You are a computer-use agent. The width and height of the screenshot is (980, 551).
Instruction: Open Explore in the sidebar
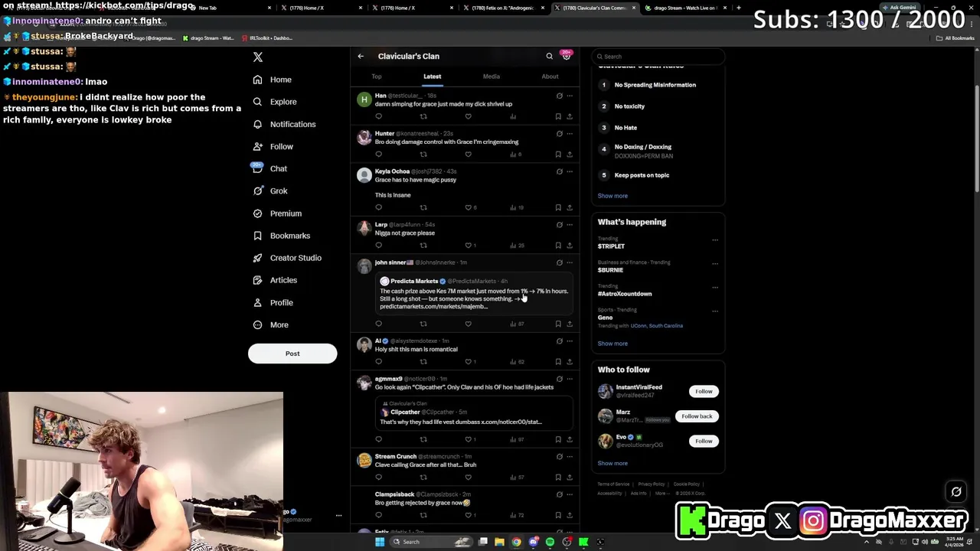pos(274,102)
